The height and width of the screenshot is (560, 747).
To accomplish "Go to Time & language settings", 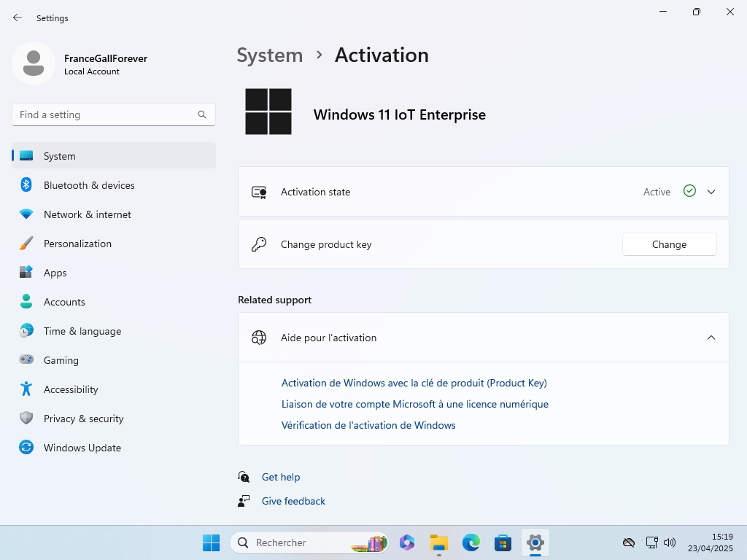I will (82, 331).
